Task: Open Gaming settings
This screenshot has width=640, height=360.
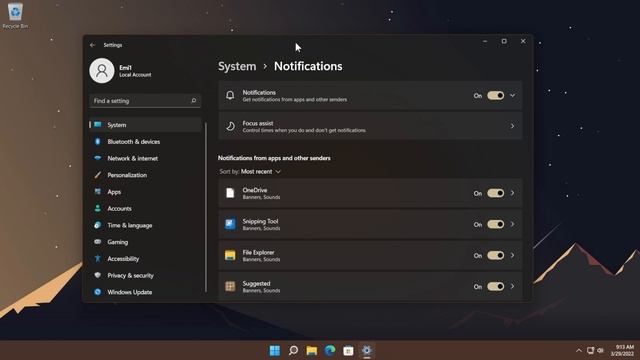Action: pos(145,242)
